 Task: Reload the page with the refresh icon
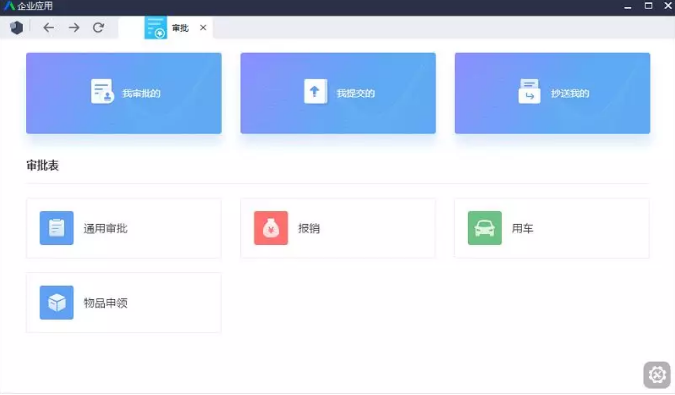point(99,28)
